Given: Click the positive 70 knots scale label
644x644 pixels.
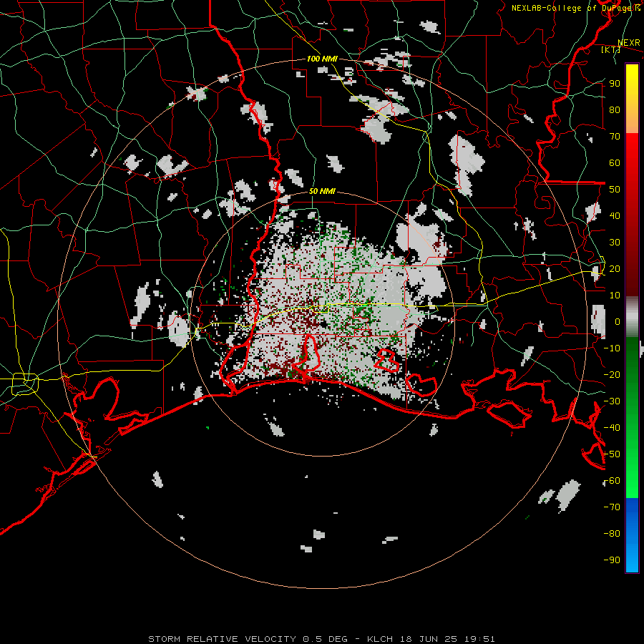Looking at the screenshot, I should [615, 137].
